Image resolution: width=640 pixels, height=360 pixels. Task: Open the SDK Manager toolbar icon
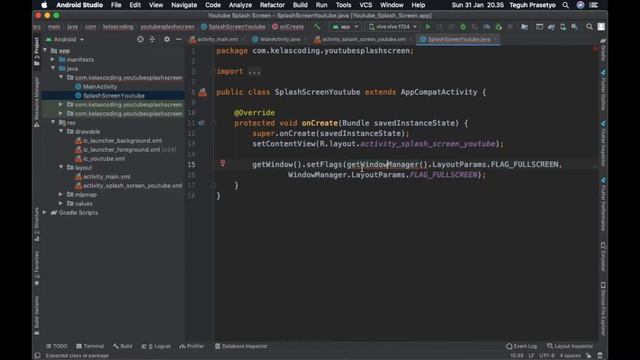(574, 27)
